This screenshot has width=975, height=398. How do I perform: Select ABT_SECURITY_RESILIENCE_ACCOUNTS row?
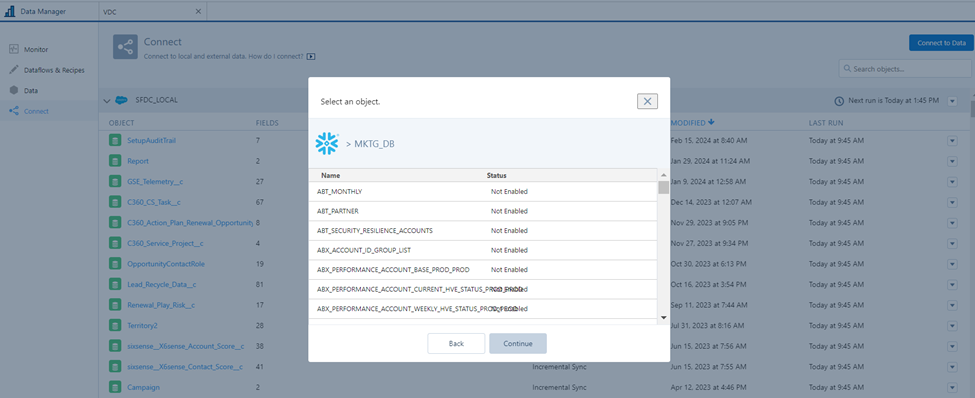(483, 231)
